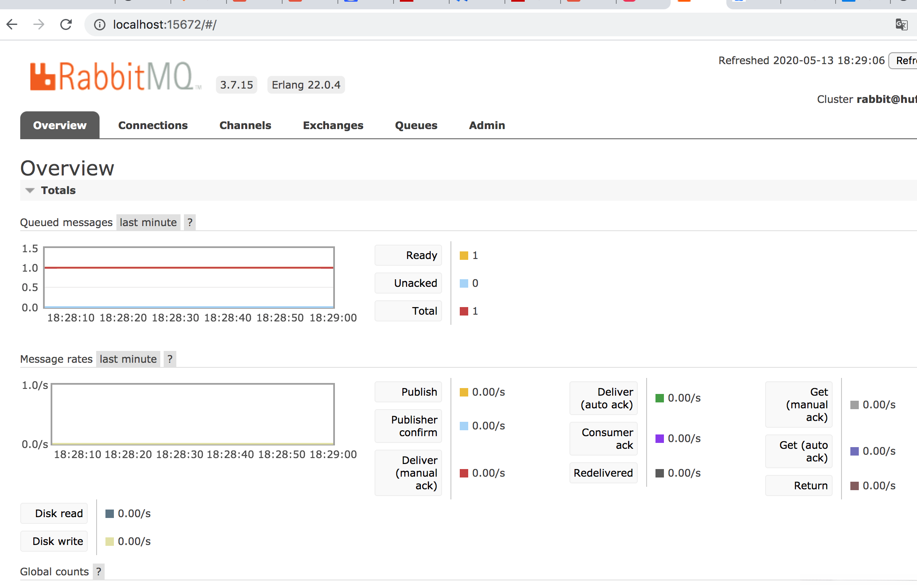Switch to the Connections tab
The image size is (917, 588).
pos(153,125)
